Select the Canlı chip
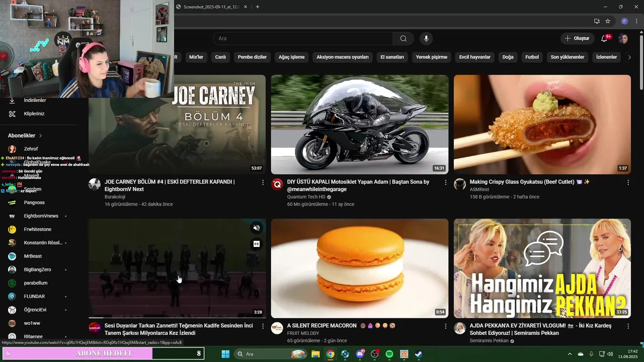 click(221, 57)
